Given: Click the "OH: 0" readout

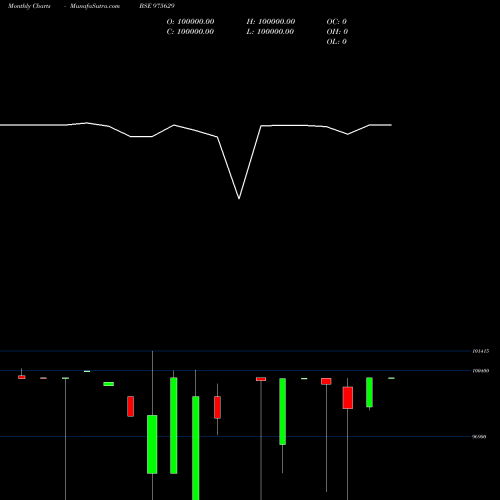Looking at the screenshot, I should pyautogui.click(x=337, y=32).
